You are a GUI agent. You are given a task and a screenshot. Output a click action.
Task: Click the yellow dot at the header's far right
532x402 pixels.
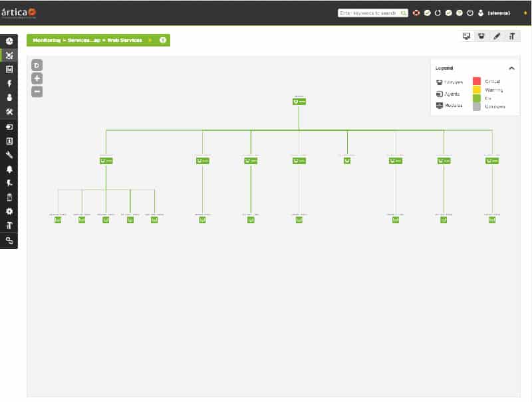[525, 13]
